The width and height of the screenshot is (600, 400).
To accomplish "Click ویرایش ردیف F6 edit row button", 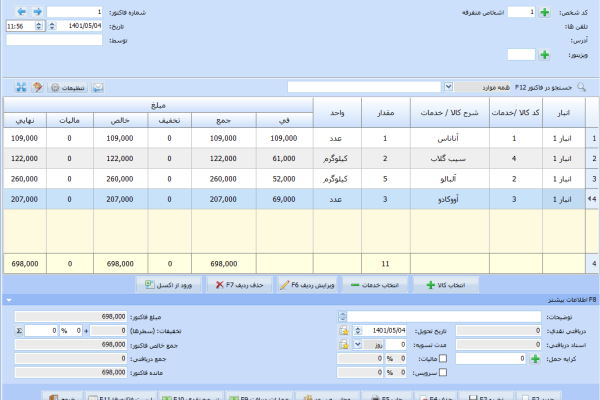I will [x=307, y=285].
